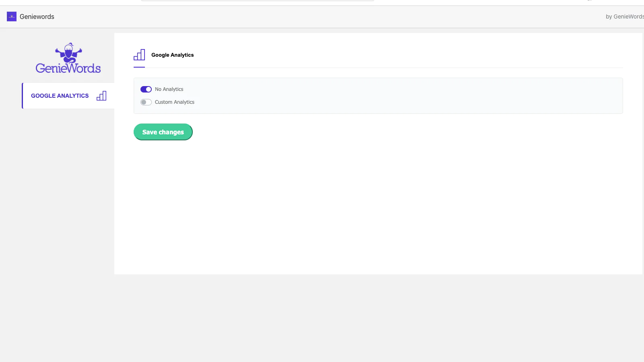
Task: Click the bar chart icon beside Google Analytics heading
Action: pos(139,55)
